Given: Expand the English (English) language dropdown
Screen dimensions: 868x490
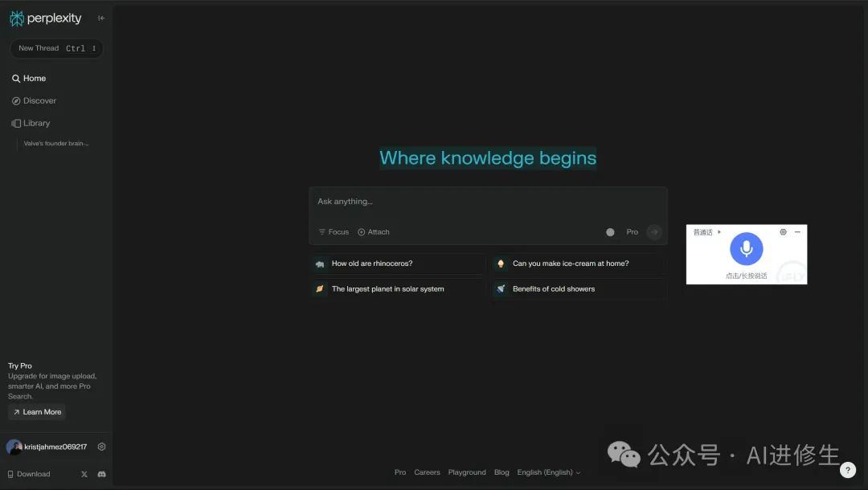Looking at the screenshot, I should (549, 472).
